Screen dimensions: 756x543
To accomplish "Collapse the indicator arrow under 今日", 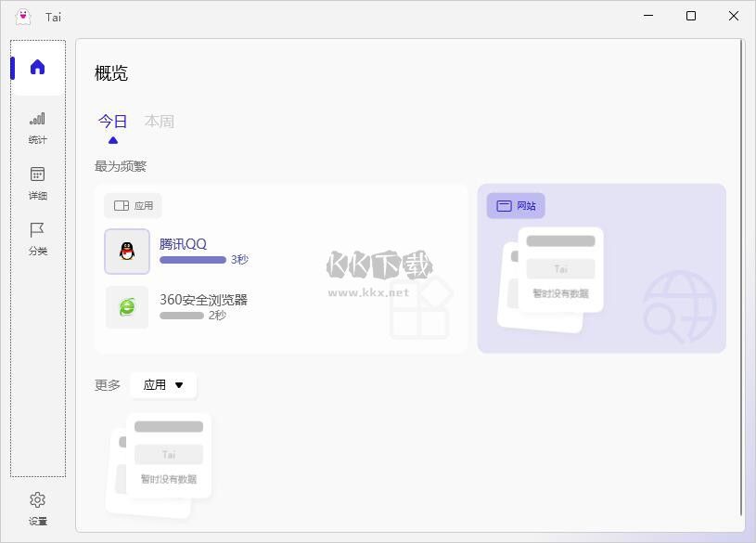I will click(x=112, y=140).
